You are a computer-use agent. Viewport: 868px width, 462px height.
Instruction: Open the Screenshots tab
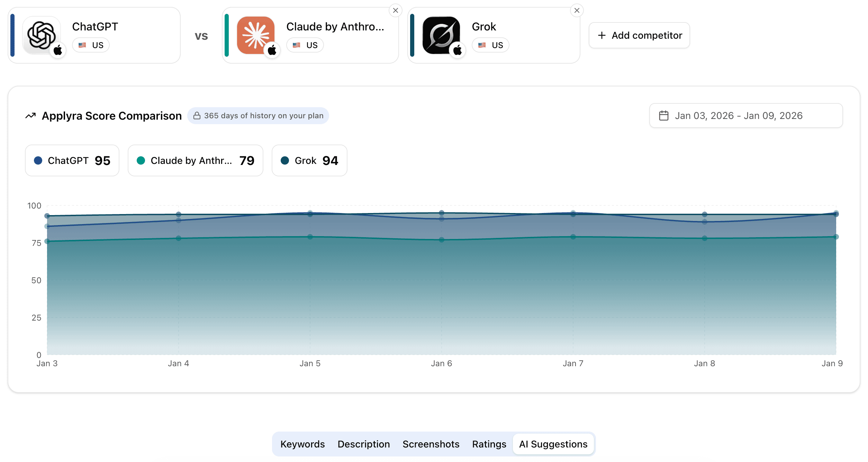[x=431, y=444]
